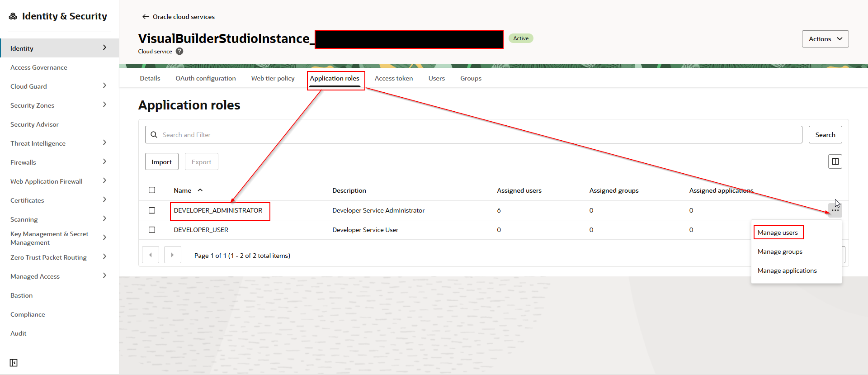
Task: Click the search magnifier icon in the filter box
Action: [x=154, y=135]
